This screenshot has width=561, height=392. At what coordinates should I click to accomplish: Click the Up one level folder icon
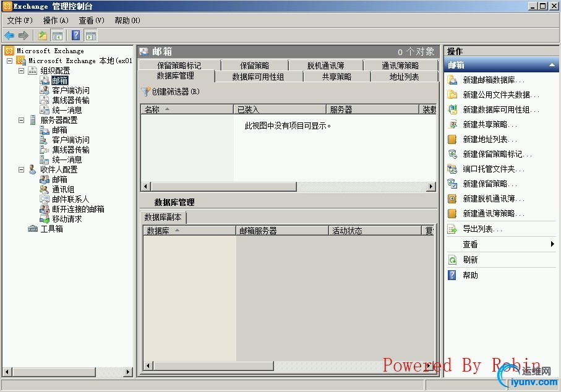click(43, 35)
